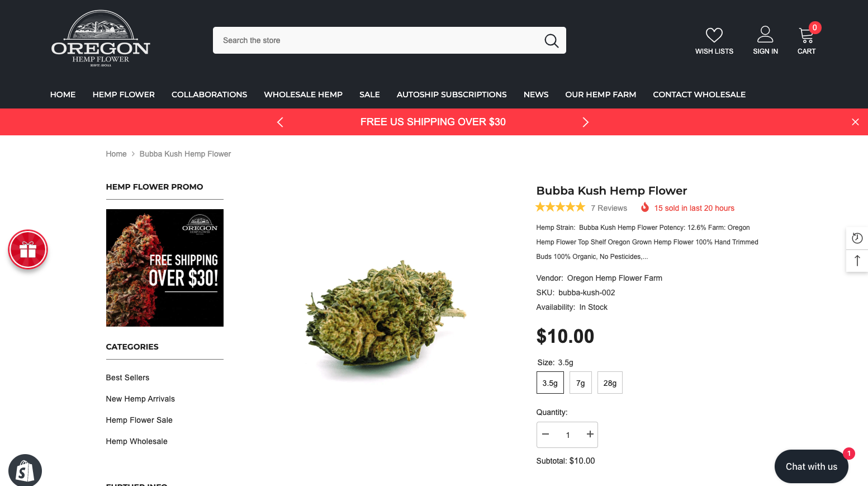Choose the 28g size option
Image resolution: width=868 pixels, height=486 pixels.
pyautogui.click(x=610, y=383)
